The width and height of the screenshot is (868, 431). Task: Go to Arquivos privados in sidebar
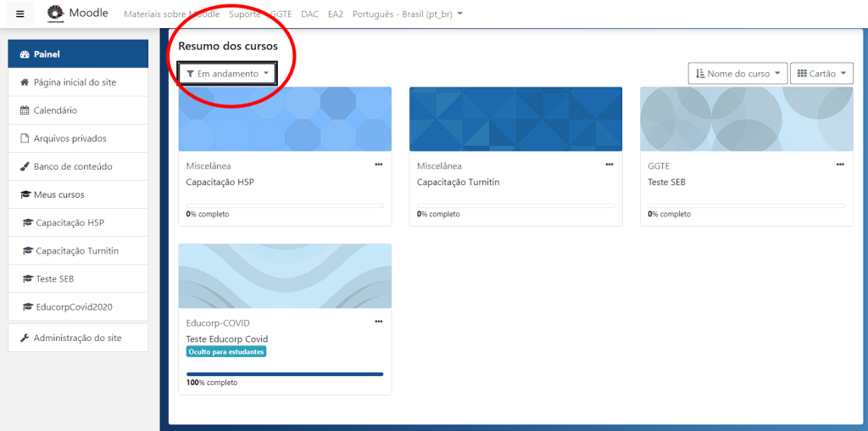(x=70, y=138)
